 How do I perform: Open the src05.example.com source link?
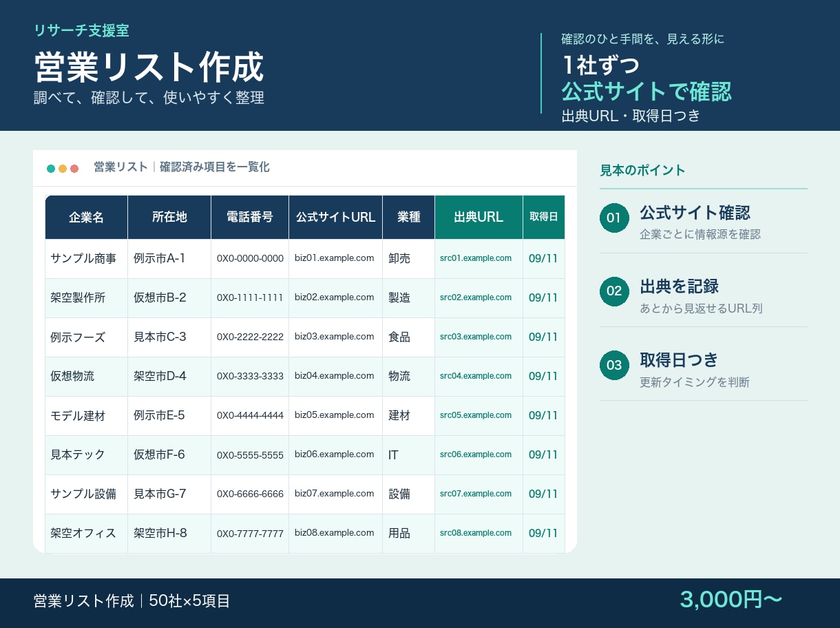[476, 415]
